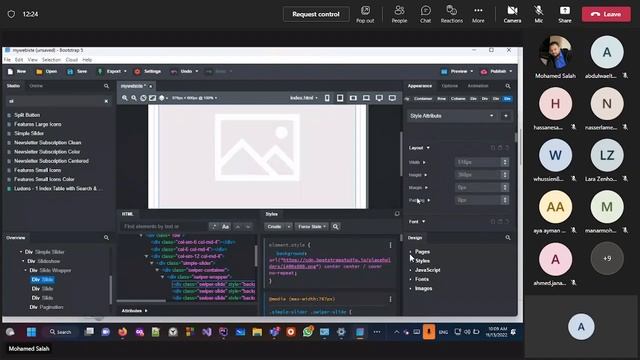Expand the Publish dropdown arrow
Image resolution: width=640 pixels, height=360 pixels.
coord(511,71)
